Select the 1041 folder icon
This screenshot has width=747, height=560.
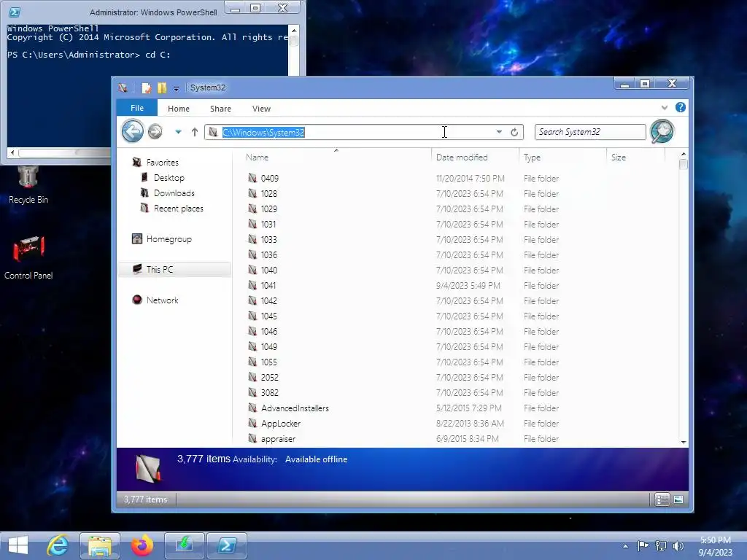[x=252, y=285]
